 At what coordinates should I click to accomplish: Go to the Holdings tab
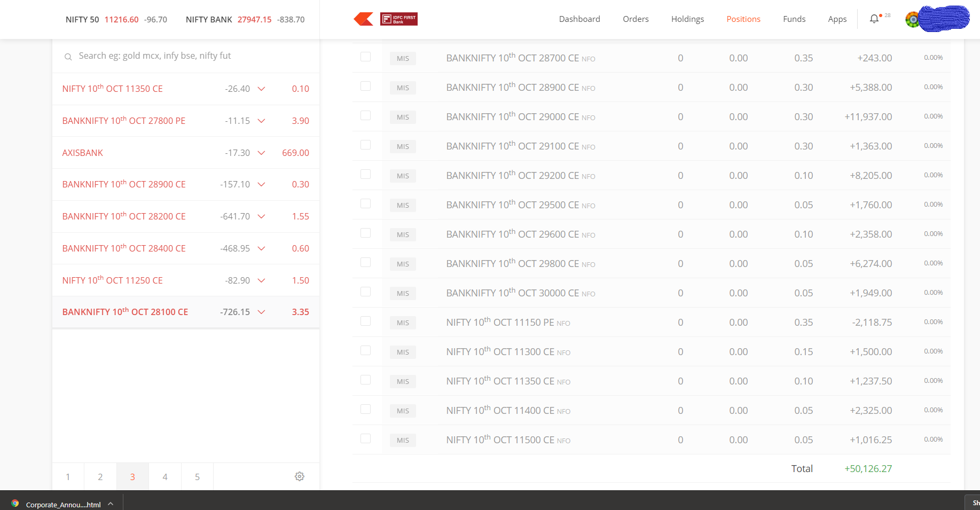pos(687,19)
